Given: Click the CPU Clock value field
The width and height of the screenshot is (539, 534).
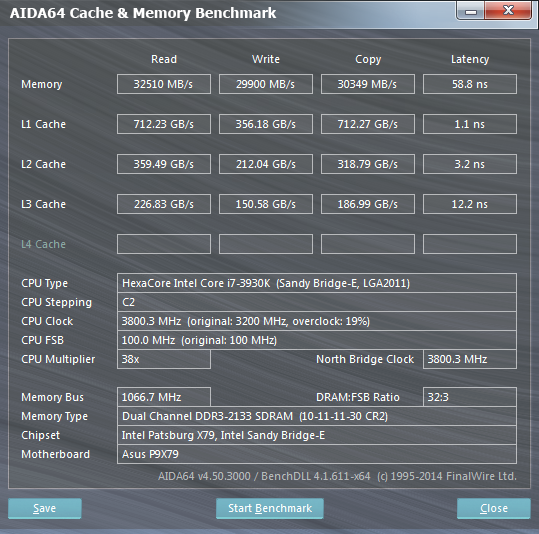Looking at the screenshot, I should (317, 321).
